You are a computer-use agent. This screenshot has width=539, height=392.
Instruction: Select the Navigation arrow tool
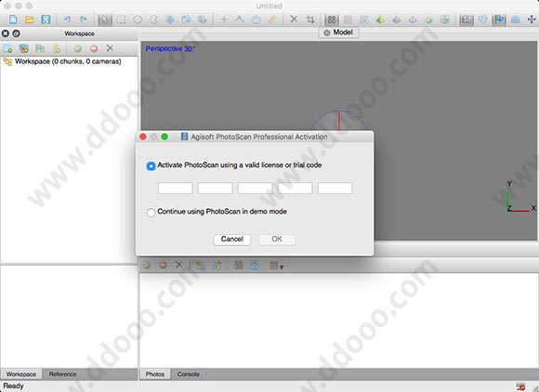105,20
